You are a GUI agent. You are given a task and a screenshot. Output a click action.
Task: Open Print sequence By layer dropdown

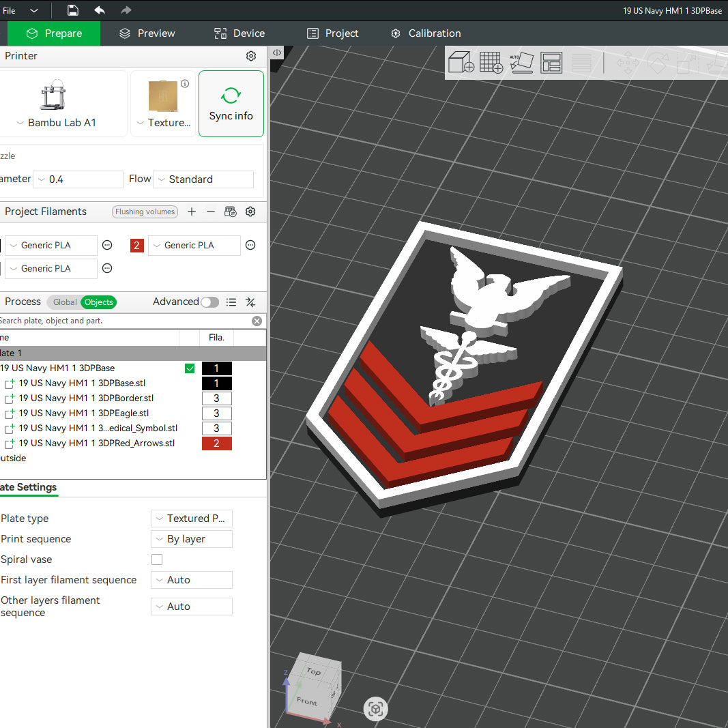(191, 539)
